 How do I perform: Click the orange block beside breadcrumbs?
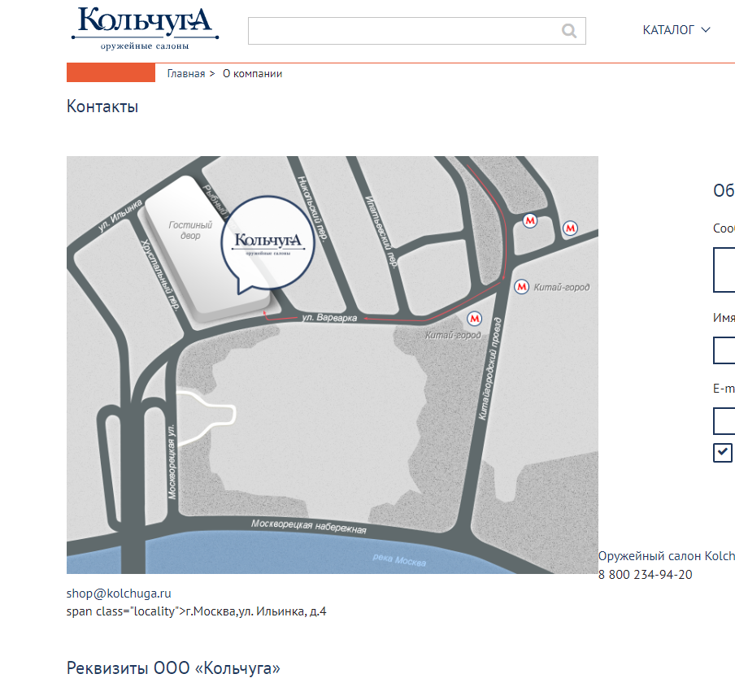pos(111,72)
